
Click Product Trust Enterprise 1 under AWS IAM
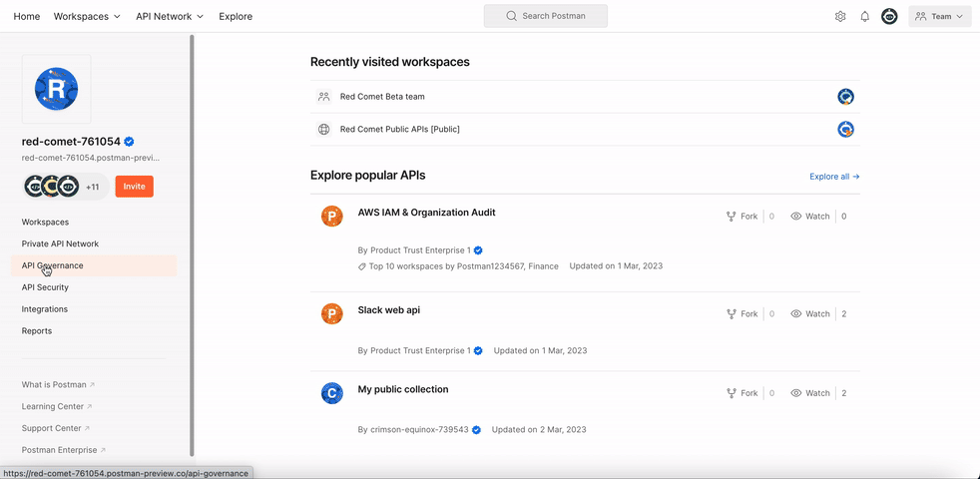[420, 250]
